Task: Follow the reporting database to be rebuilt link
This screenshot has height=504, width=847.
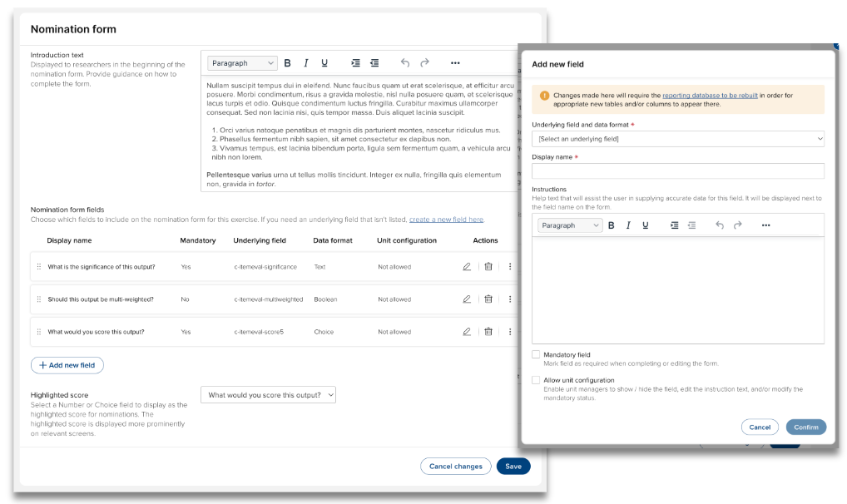Action: pyautogui.click(x=710, y=96)
